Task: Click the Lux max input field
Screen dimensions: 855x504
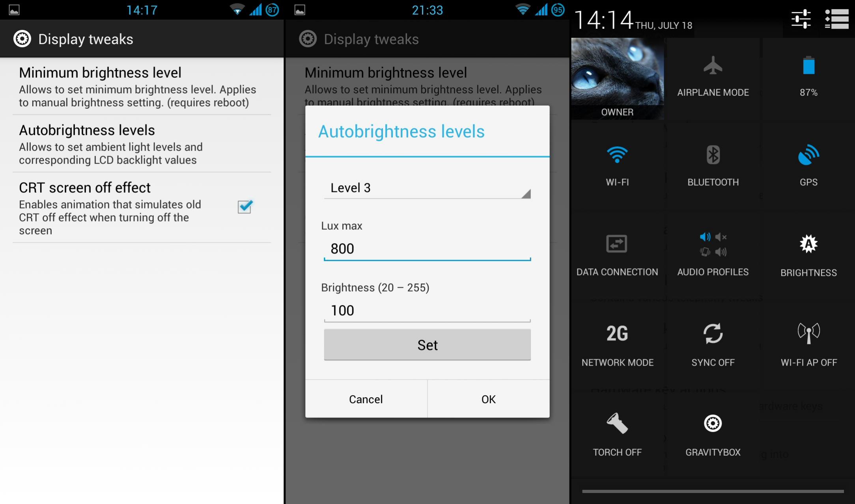Action: 426,248
